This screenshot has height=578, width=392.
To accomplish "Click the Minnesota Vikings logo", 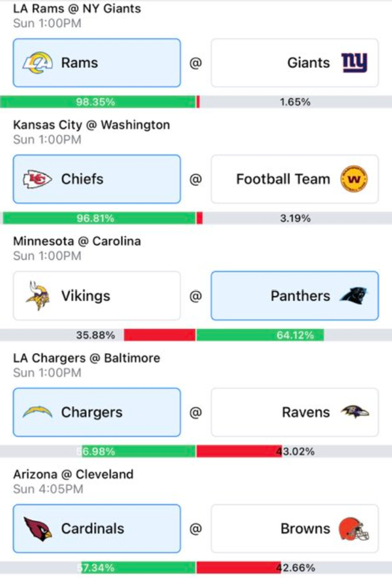I will [x=37, y=295].
